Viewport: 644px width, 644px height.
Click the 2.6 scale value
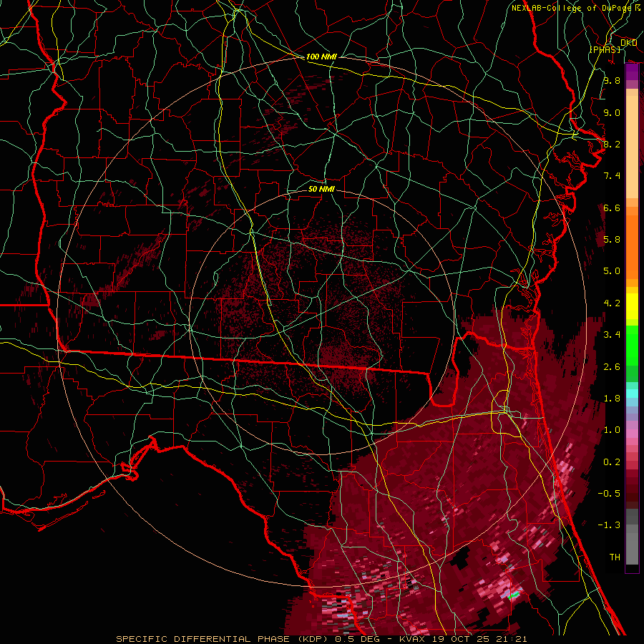coord(612,367)
